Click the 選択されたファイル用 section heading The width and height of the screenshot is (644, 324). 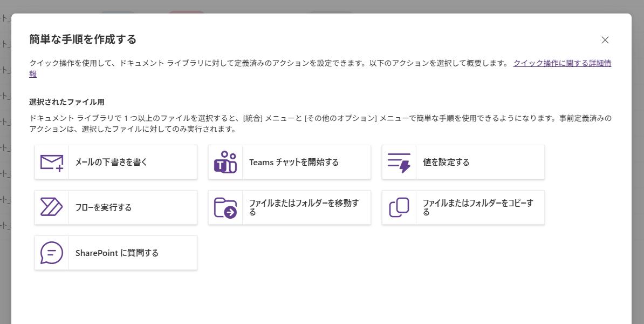point(66,102)
